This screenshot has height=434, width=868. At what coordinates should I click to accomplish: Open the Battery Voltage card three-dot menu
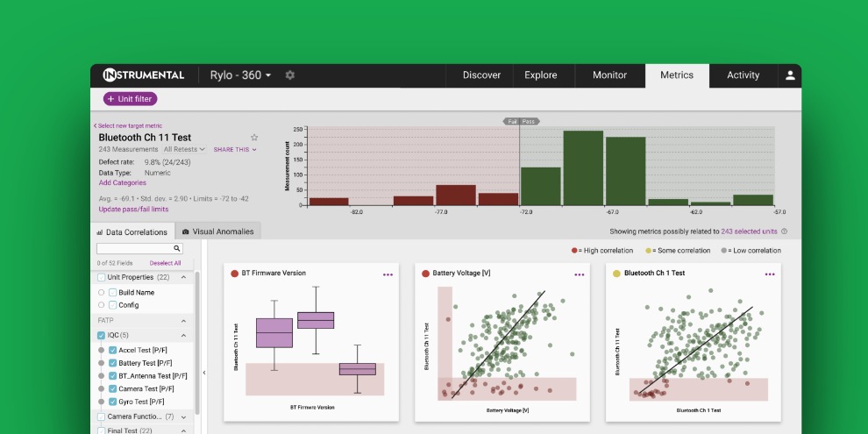click(579, 274)
